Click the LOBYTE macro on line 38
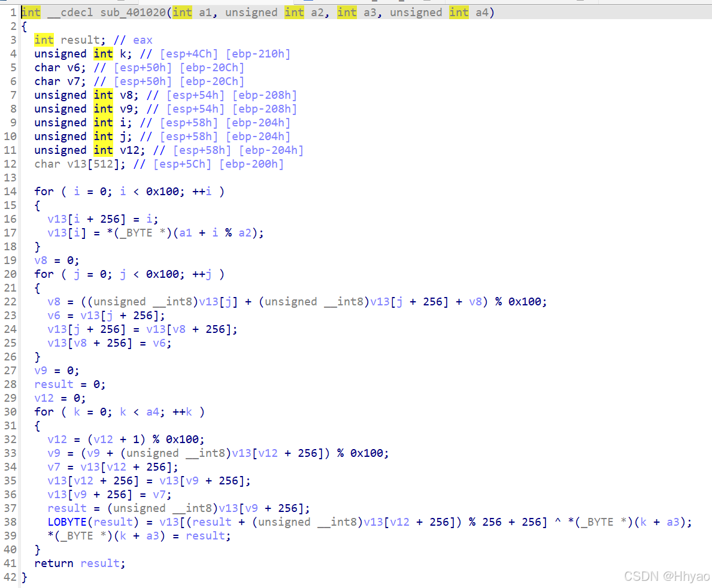The width and height of the screenshot is (712, 588). tap(67, 522)
